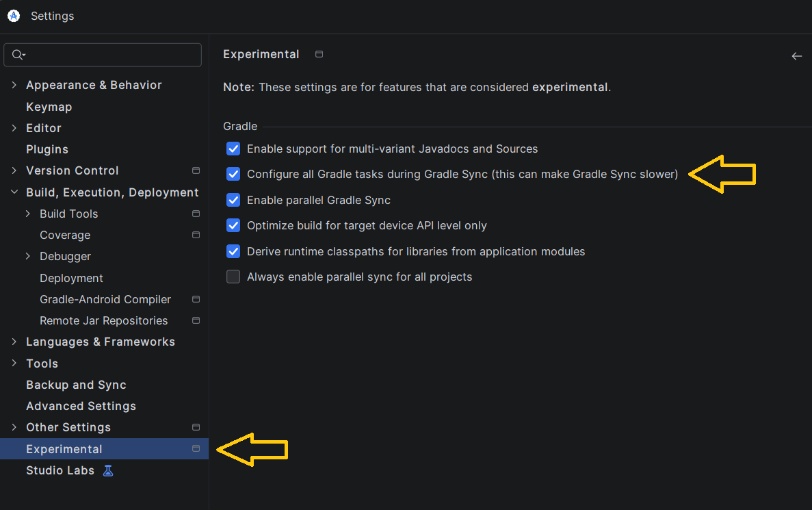
Task: Click project icon next to Coverage
Action: [196, 235]
